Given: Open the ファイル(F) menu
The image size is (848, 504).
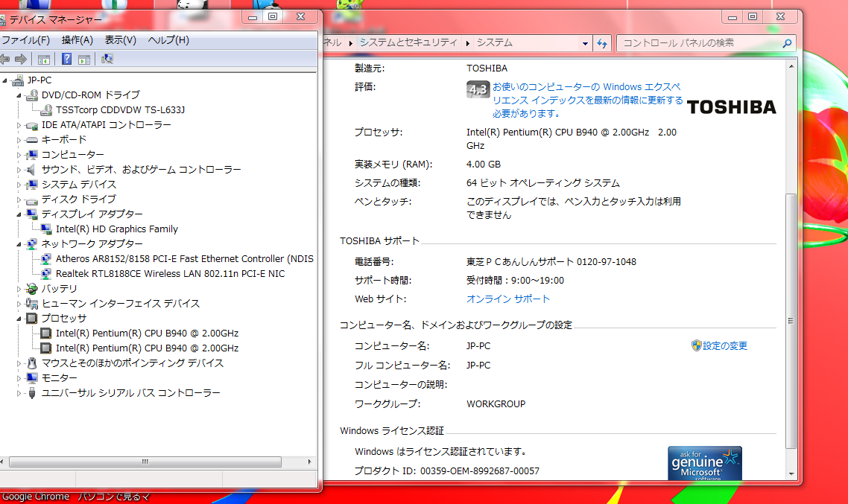Looking at the screenshot, I should click(x=25, y=40).
